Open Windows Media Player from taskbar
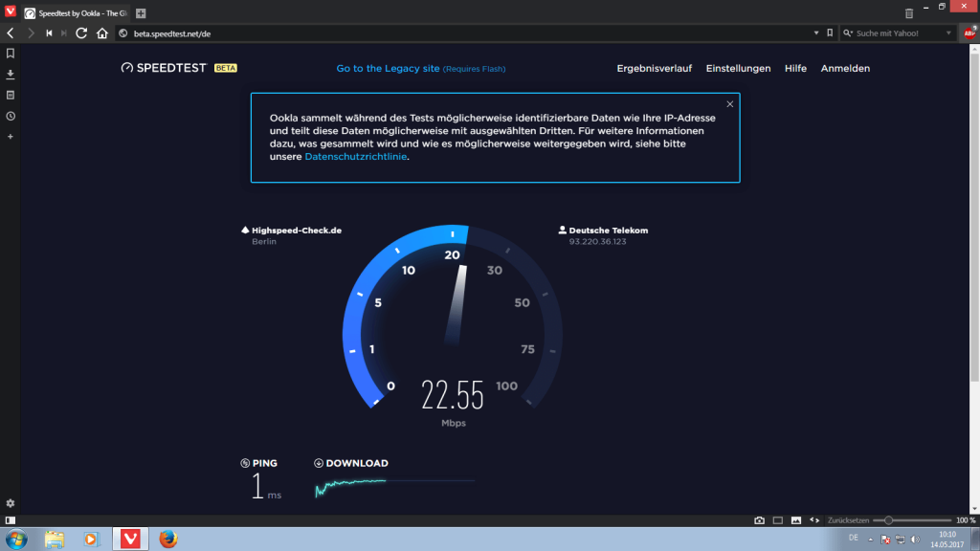 pyautogui.click(x=91, y=539)
